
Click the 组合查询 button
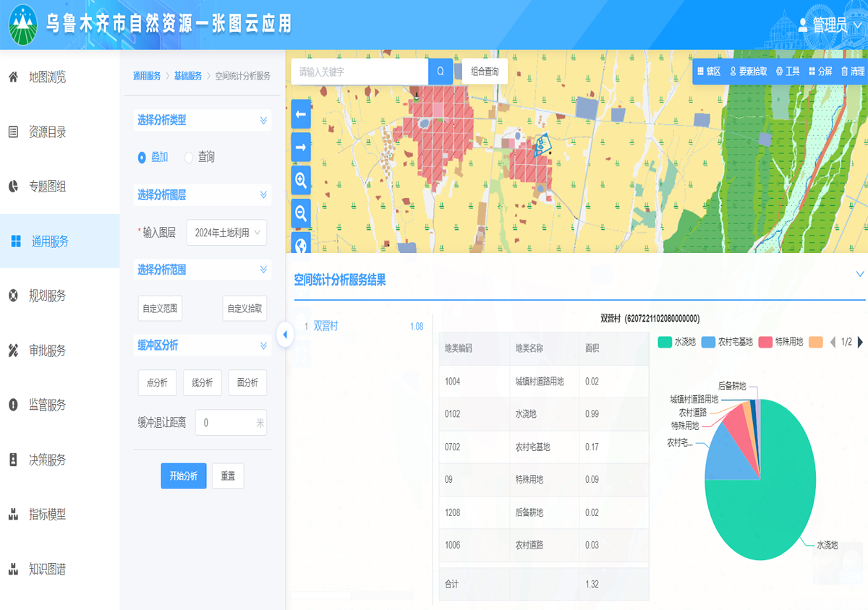(x=485, y=72)
